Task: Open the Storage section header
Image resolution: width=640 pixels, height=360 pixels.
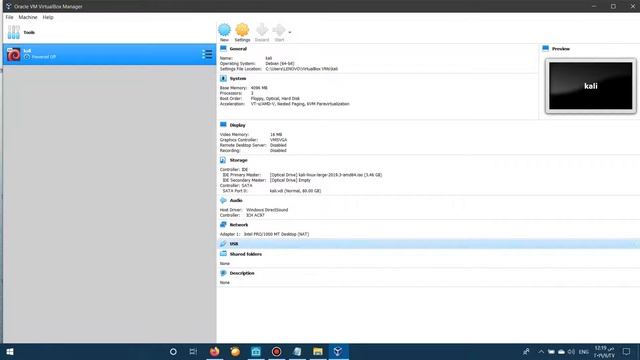Action: click(x=238, y=160)
